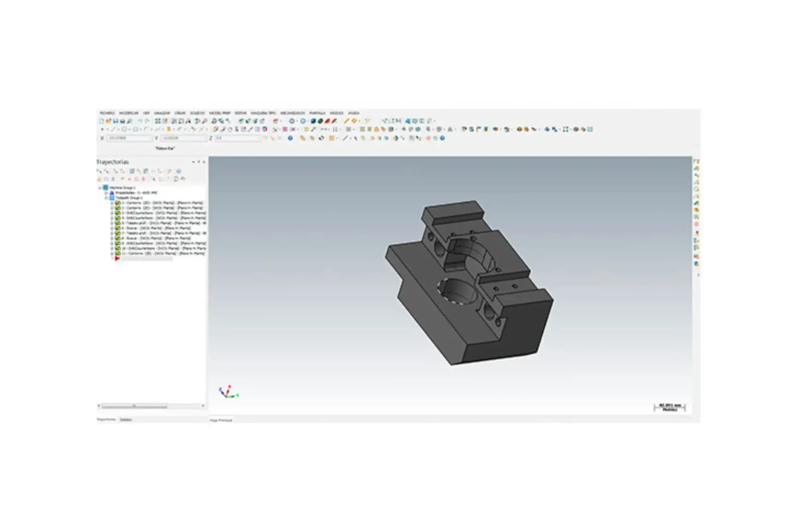Open the SOLIDOS menu
Image resolution: width=798 pixels, height=532 pixels.
point(197,113)
